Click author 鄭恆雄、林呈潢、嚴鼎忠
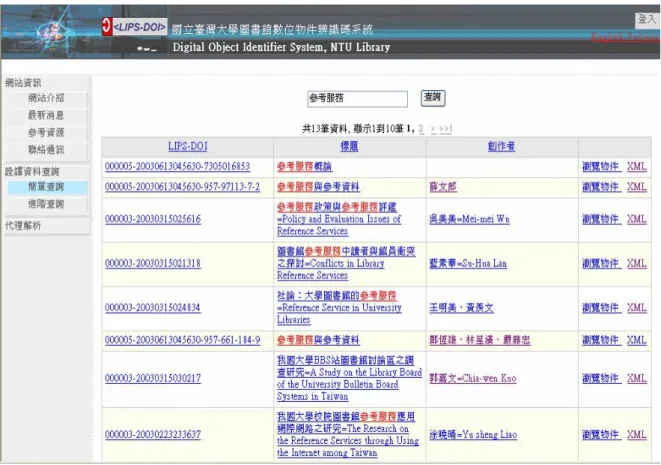Screen dimensions: 661x465 point(480,340)
